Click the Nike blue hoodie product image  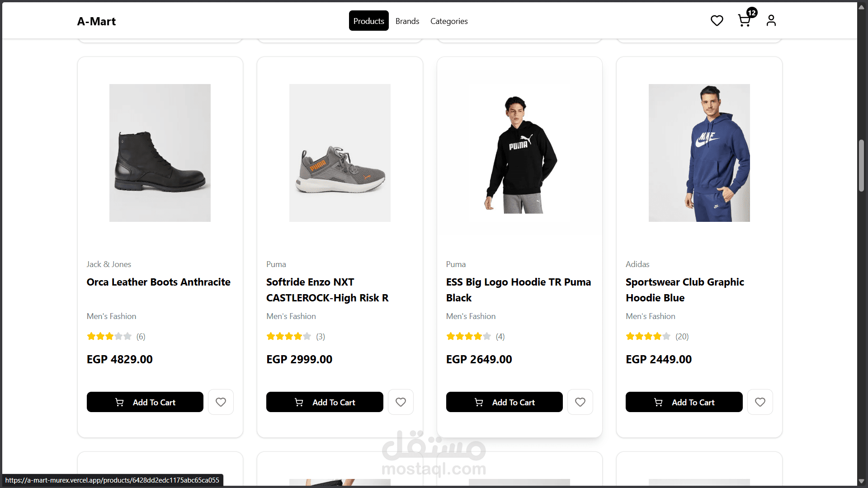(698, 153)
